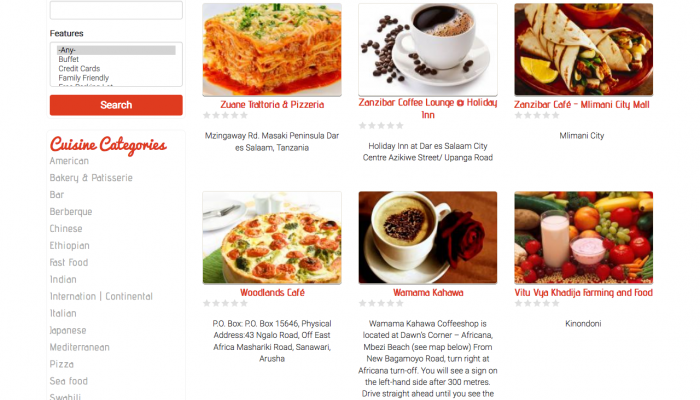Rate Zuane Trattoria using its stars

point(225,115)
